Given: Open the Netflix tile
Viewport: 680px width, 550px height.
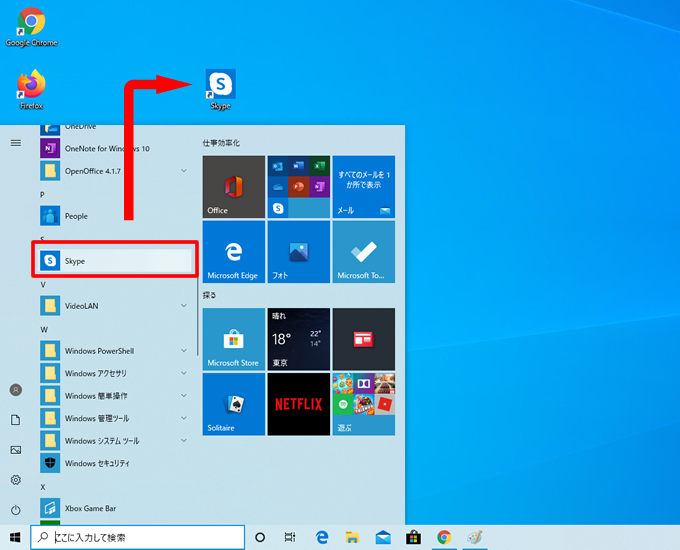Looking at the screenshot, I should [299, 404].
